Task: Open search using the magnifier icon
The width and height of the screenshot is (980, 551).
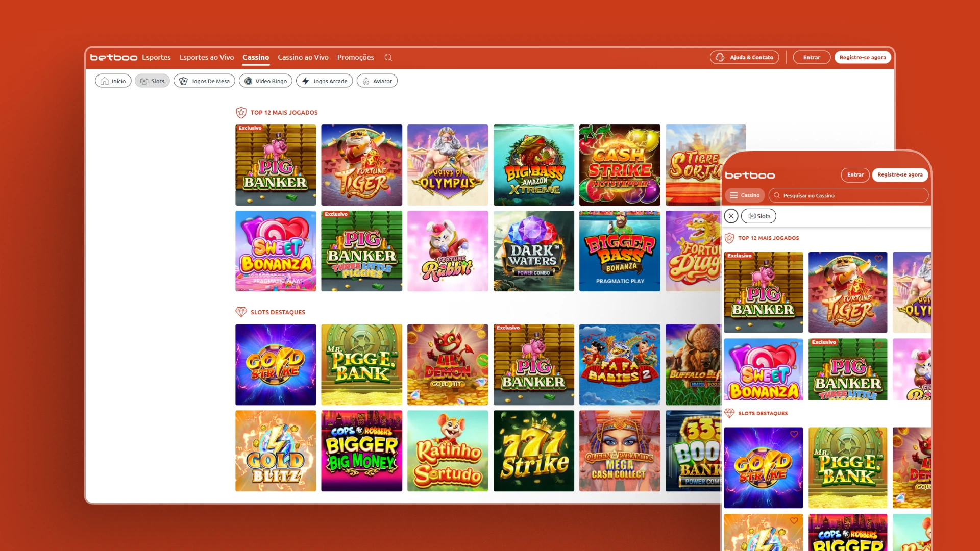Action: point(388,57)
